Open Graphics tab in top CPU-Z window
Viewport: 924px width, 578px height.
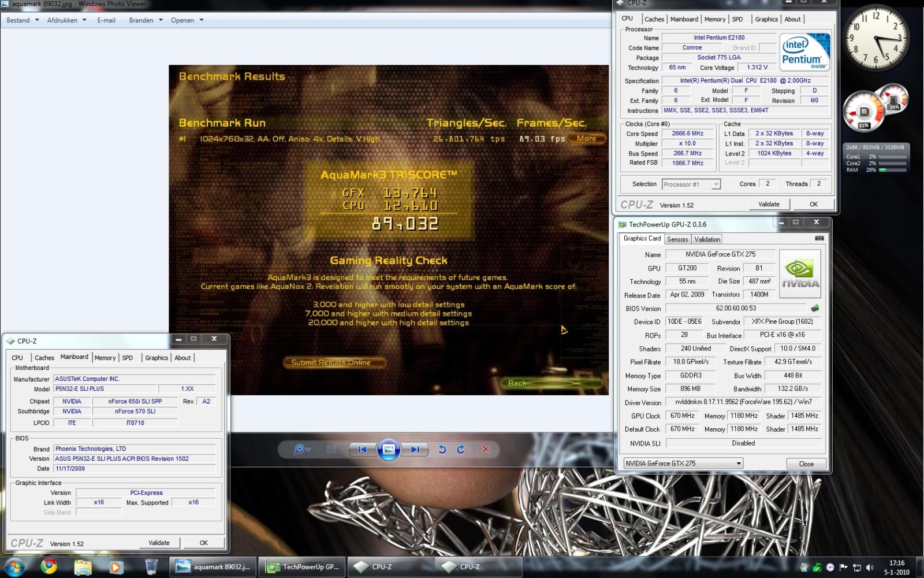[766, 19]
